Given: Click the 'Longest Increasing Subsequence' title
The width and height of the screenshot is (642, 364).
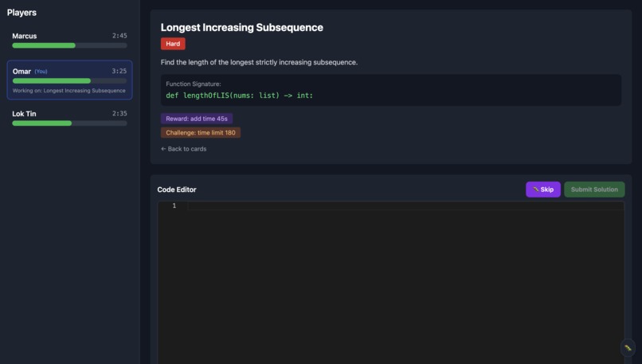Looking at the screenshot, I should pos(241,27).
